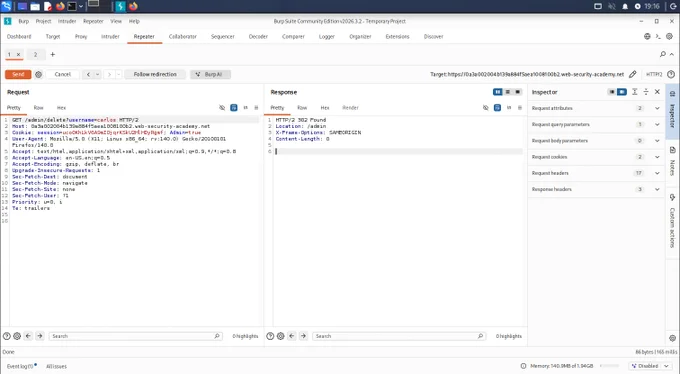Collapse the Repeater tab bar chevron
The image size is (680, 374).
672,54
